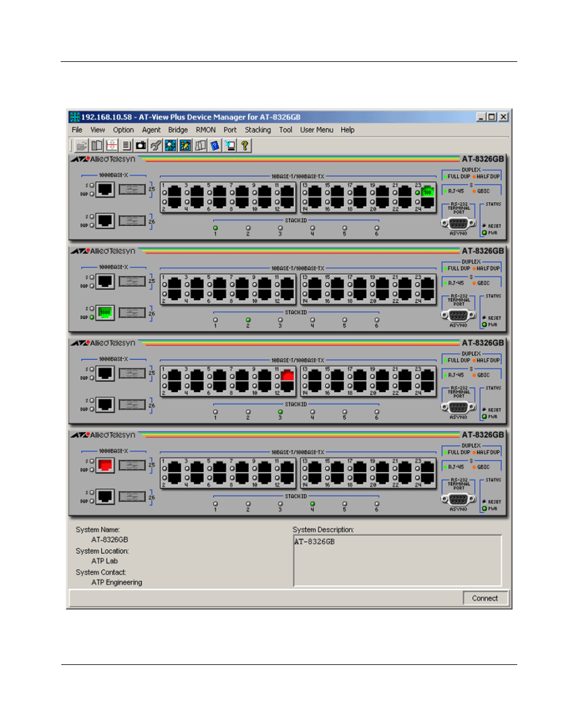Click the wrench configuration toolbar icon
The width and height of the screenshot is (562, 728).
point(156,145)
